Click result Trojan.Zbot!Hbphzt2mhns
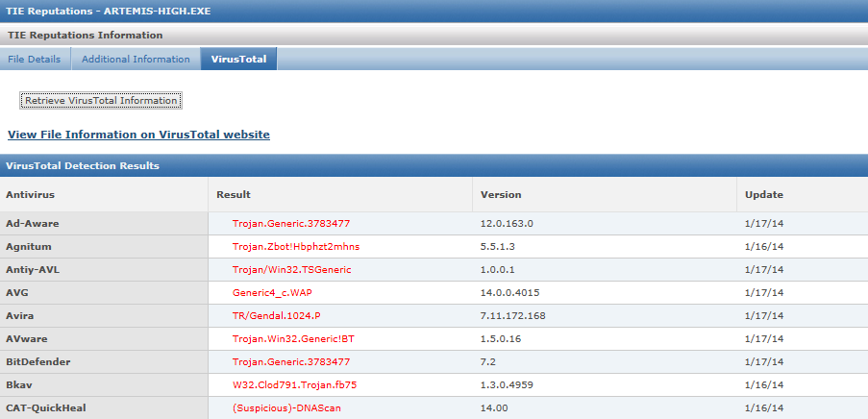Viewport: 868px width, 419px height. point(296,246)
